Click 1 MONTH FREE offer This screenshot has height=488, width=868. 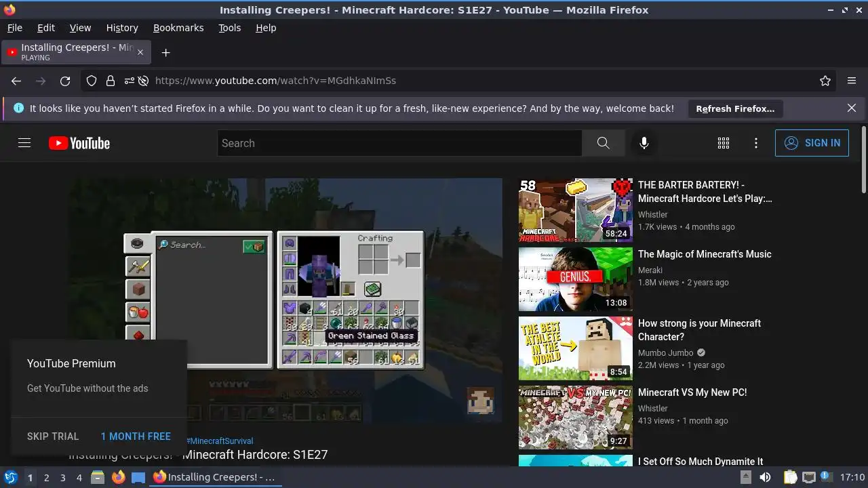(136, 436)
